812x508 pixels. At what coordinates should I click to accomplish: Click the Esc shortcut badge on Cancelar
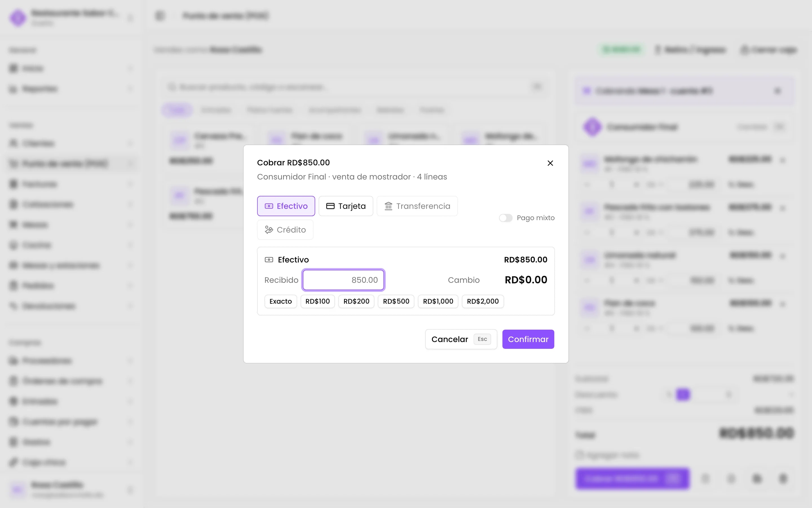[482, 339]
